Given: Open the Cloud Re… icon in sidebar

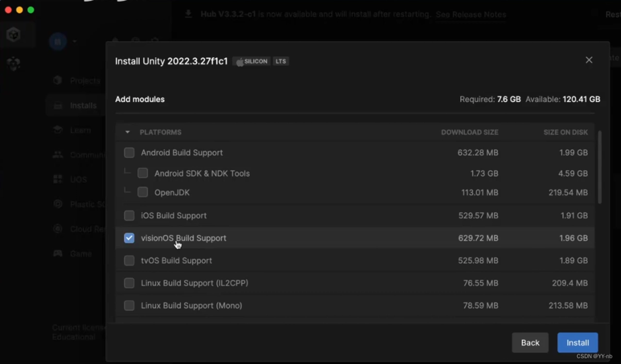Looking at the screenshot, I should pos(58,229).
